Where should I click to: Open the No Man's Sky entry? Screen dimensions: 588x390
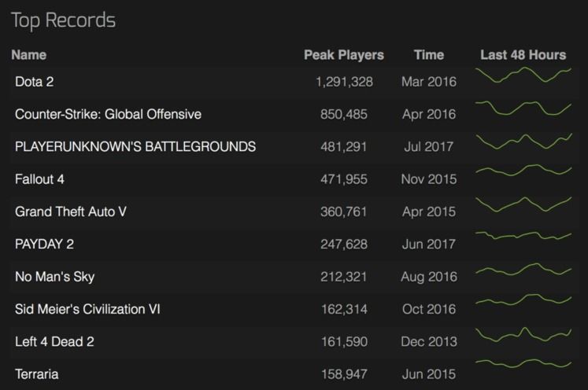coord(54,277)
